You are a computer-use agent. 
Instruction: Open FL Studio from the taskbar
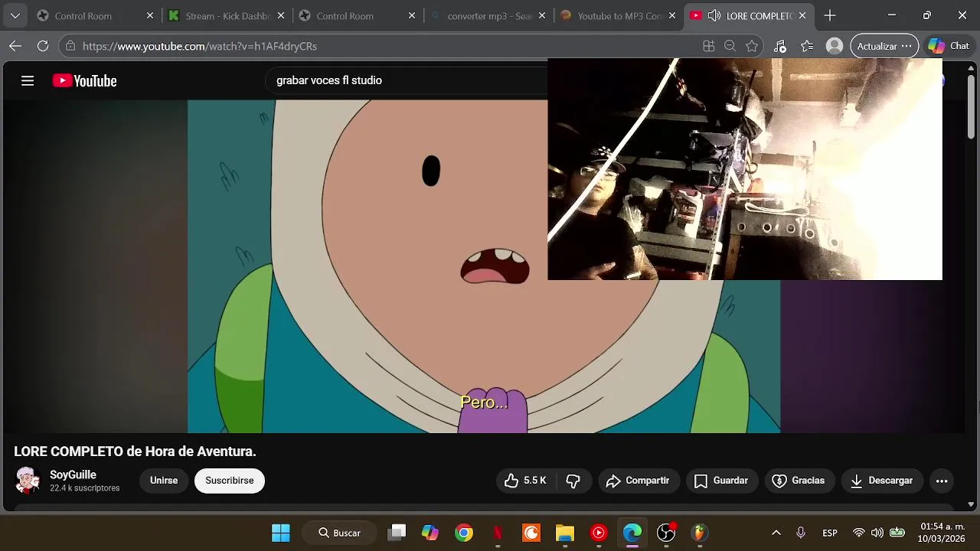click(x=700, y=533)
